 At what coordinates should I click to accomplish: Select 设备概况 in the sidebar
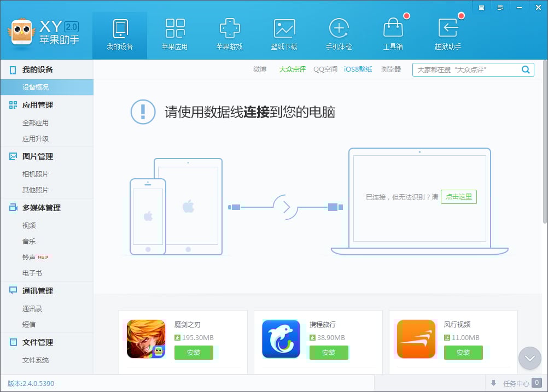point(36,87)
